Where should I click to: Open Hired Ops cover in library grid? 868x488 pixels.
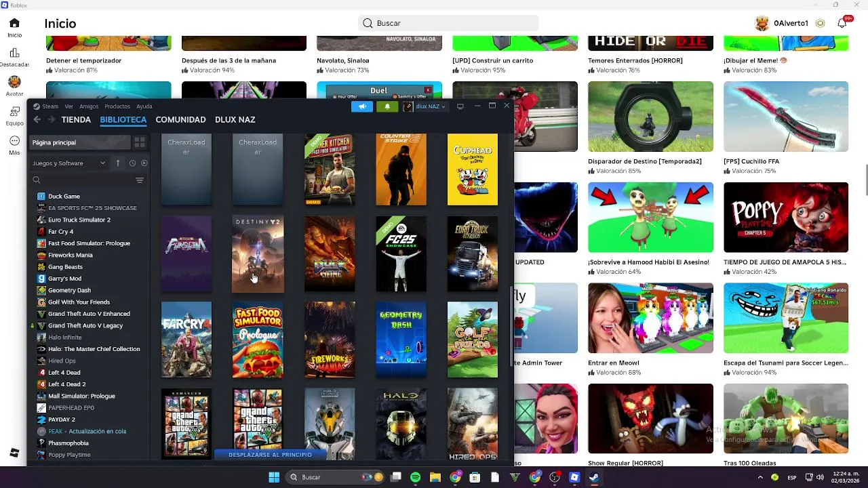tap(473, 424)
